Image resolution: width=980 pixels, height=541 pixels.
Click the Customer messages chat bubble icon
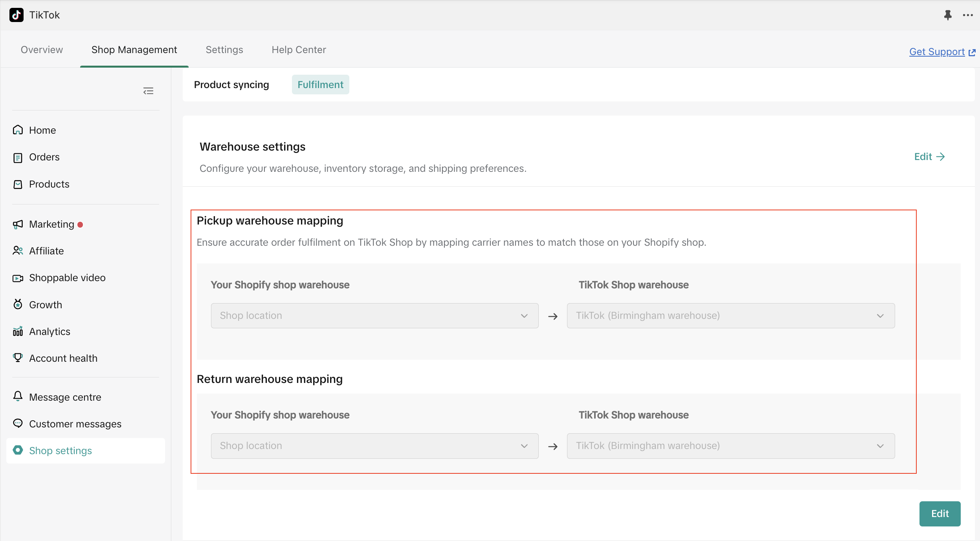pos(18,423)
